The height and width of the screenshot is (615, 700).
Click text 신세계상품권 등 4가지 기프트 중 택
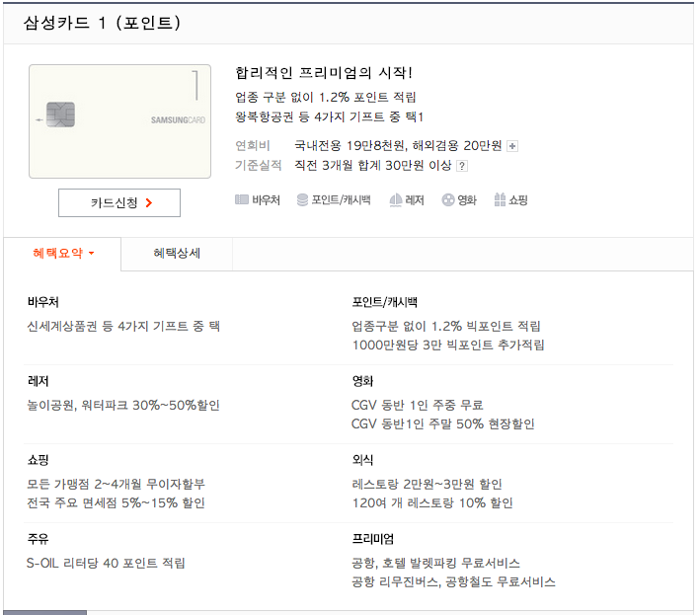[123, 326]
